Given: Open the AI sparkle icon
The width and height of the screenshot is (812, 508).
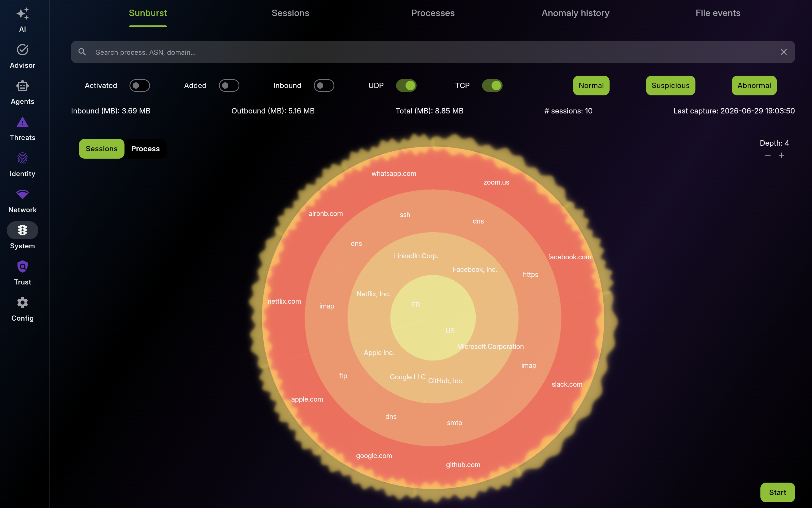Looking at the screenshot, I should pyautogui.click(x=23, y=14).
